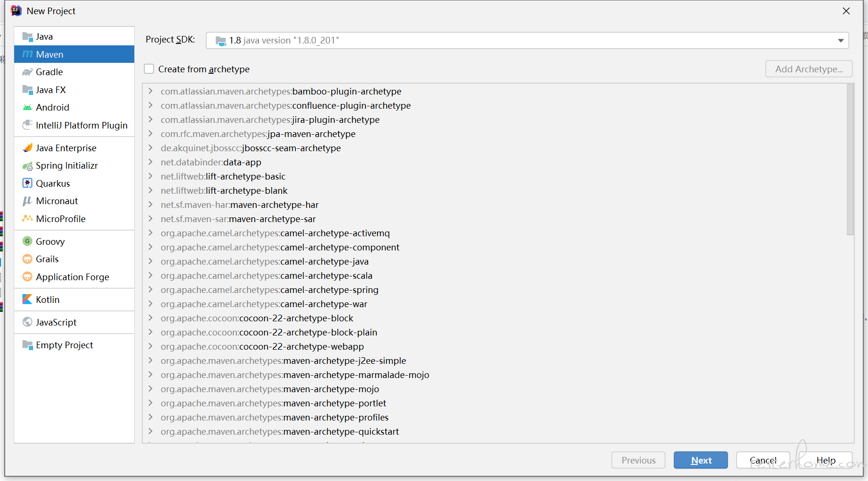
Task: Click the Android robot icon
Action: click(x=27, y=108)
